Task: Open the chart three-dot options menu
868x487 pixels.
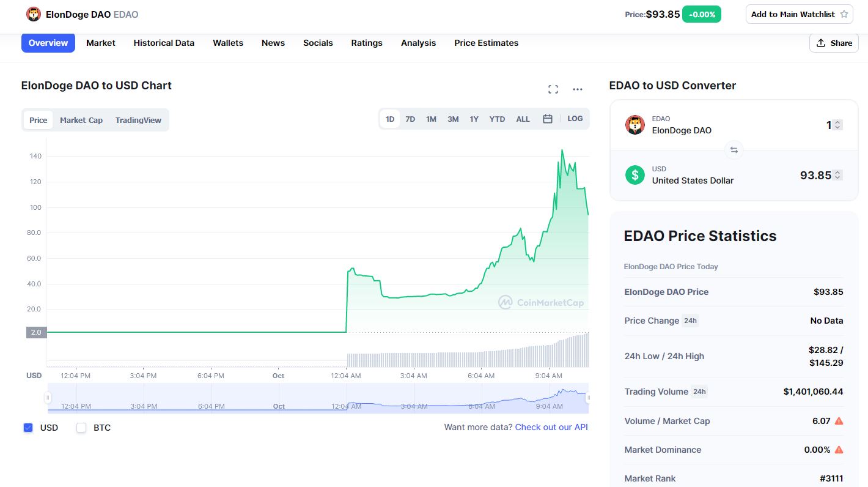Action: pos(578,89)
